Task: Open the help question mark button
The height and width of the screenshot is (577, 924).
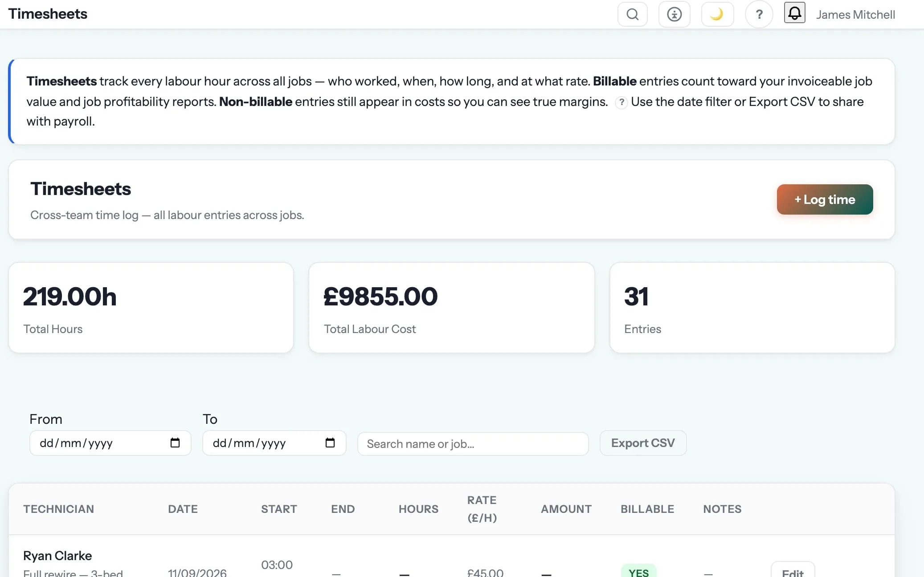Action: tap(759, 15)
